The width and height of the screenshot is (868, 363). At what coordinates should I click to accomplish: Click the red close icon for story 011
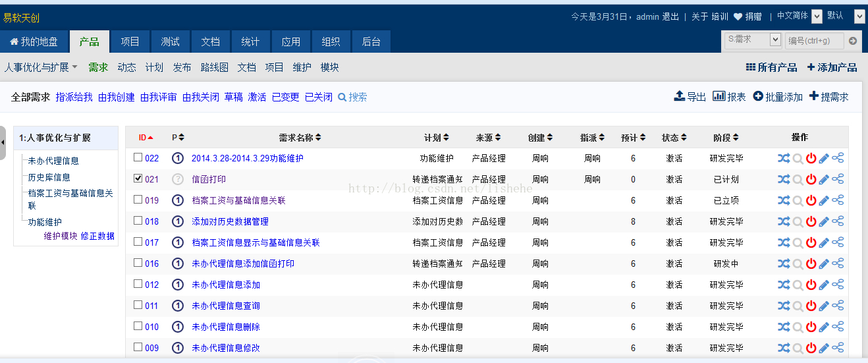[x=811, y=306]
